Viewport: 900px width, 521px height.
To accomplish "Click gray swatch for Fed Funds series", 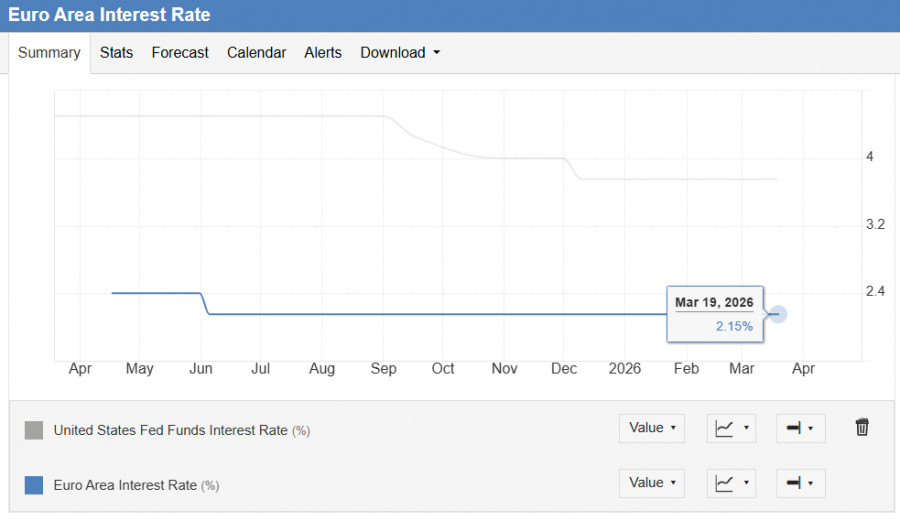I will point(34,430).
